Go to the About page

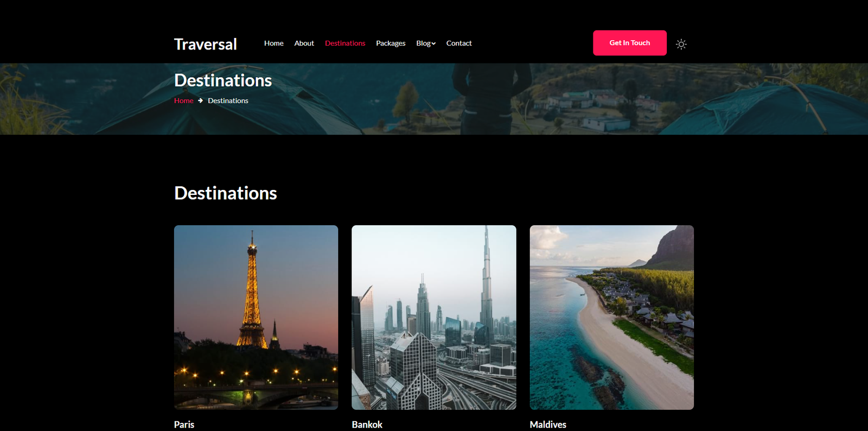[304, 43]
